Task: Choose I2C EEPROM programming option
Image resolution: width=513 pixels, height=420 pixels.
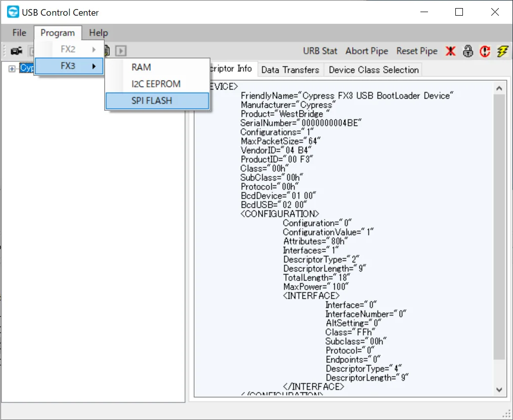Action: (x=157, y=84)
